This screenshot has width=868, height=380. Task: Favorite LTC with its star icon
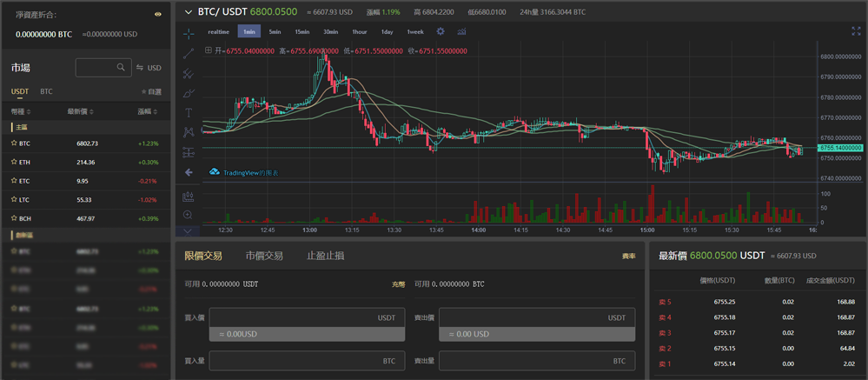pos(15,199)
